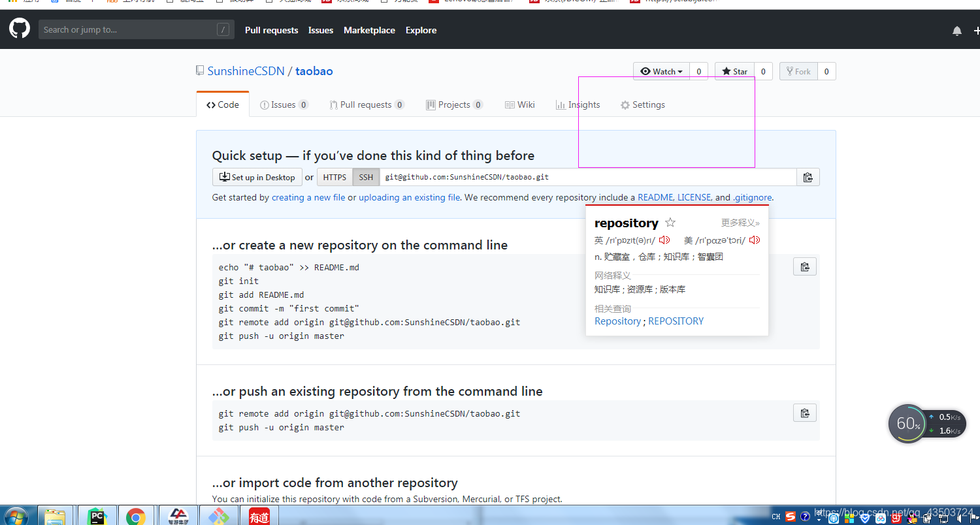This screenshot has height=525, width=980.
Task: Go to Pull requests in top navigation
Action: tap(271, 30)
